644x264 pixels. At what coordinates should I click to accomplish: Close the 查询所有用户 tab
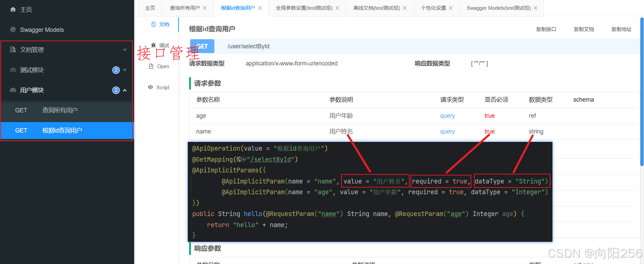(205, 8)
